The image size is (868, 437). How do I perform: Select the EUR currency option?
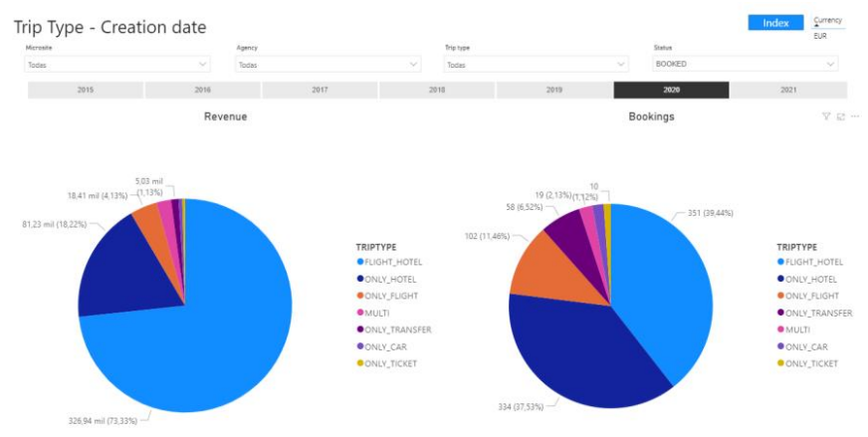tap(820, 36)
